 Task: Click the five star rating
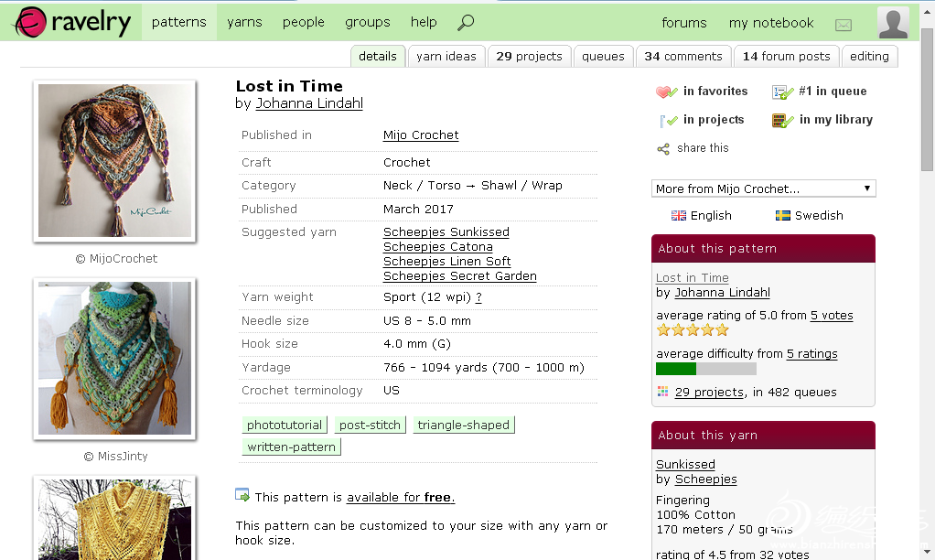pos(693,329)
